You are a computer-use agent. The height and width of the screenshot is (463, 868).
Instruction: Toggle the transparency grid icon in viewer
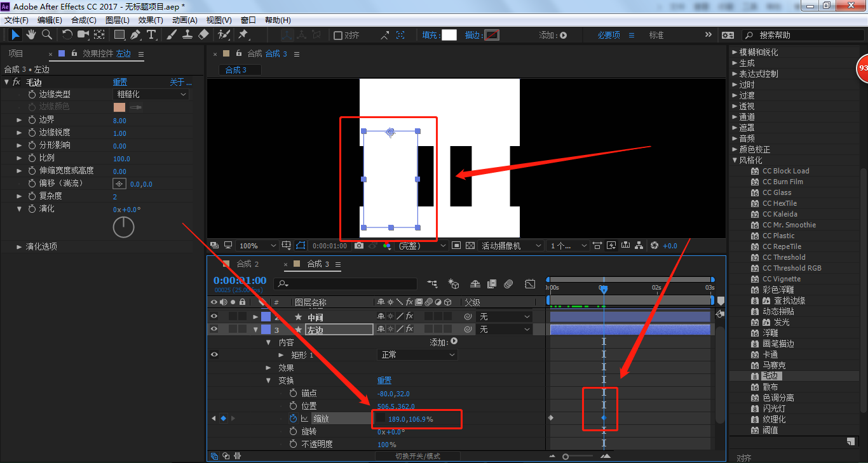coord(470,246)
